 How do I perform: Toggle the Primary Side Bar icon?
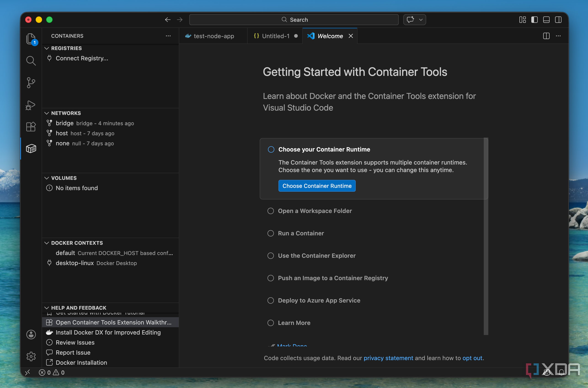[534, 20]
